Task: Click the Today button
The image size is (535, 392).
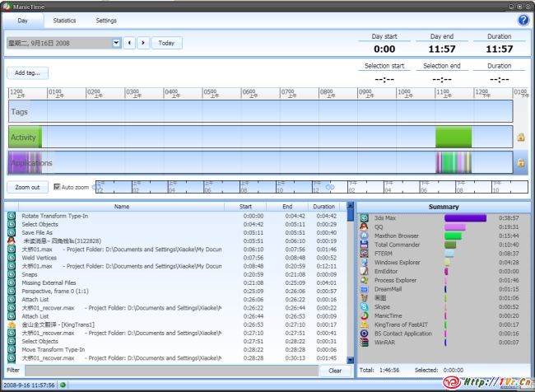Action: pyautogui.click(x=167, y=43)
